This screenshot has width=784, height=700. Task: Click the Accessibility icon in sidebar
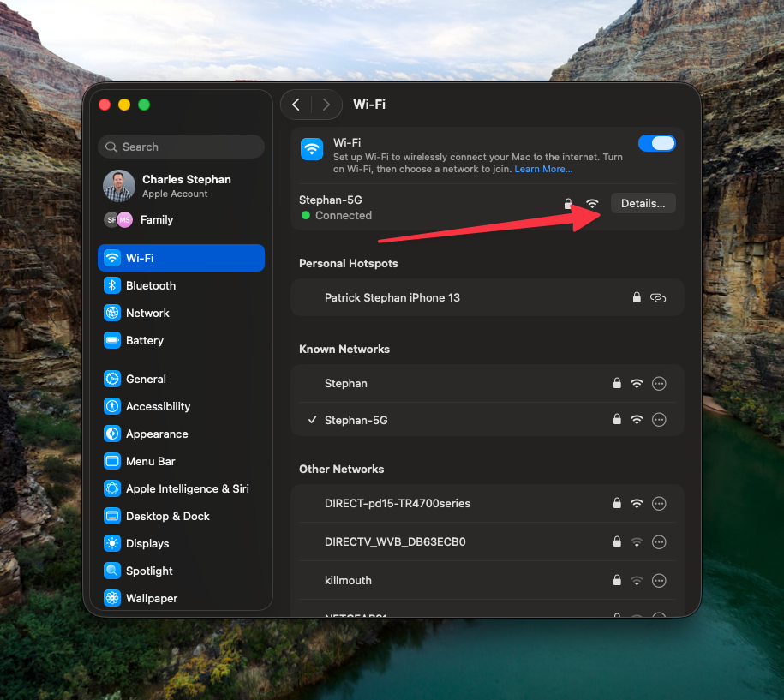pos(112,406)
